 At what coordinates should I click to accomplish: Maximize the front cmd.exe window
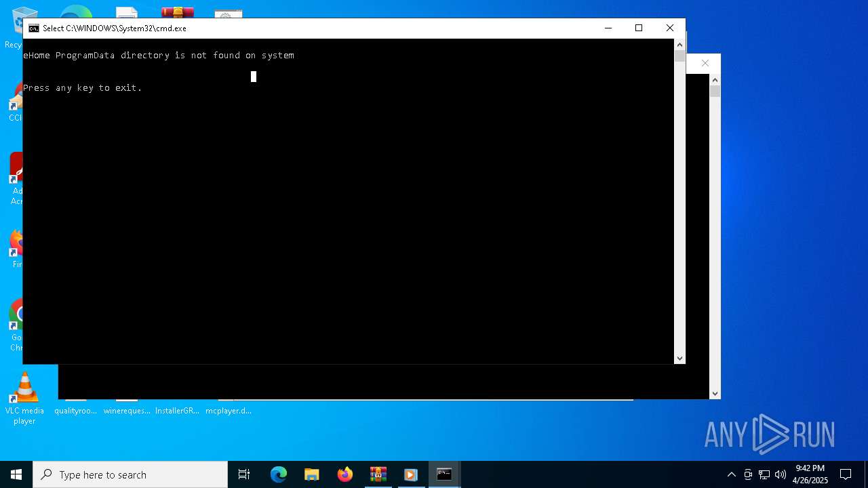coord(638,28)
